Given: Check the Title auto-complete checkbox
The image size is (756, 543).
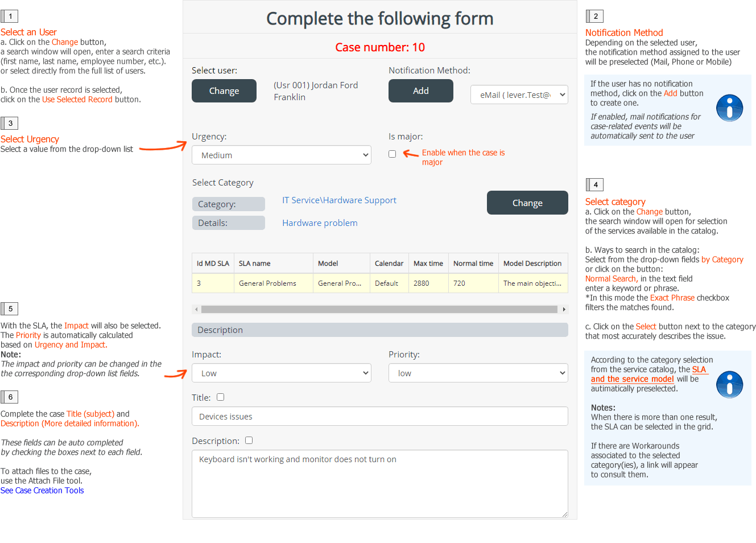Looking at the screenshot, I should [220, 397].
